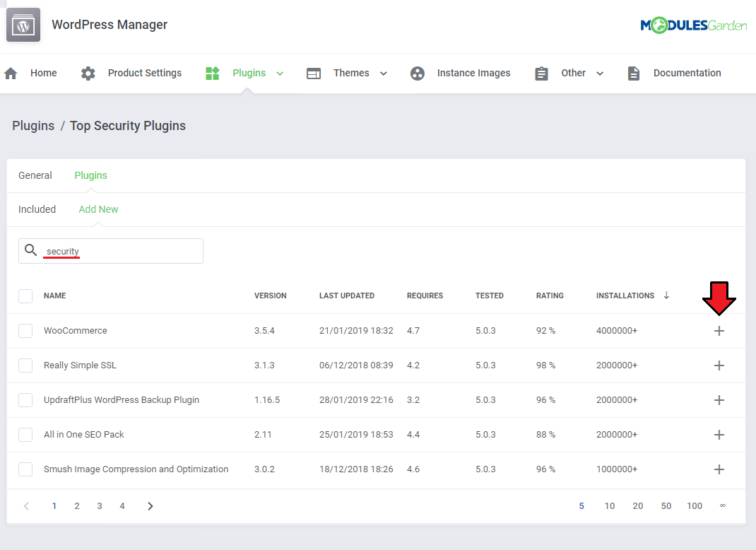
Task: Sort by RATING column header
Action: 550,296
